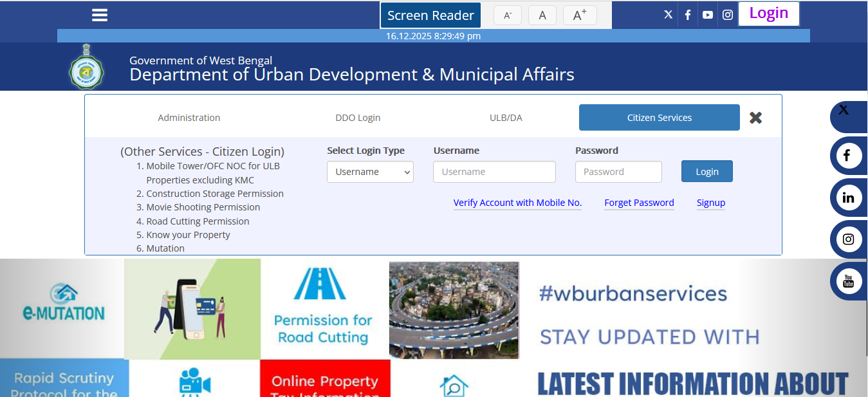Decrease font size with A- button
Image resolution: width=868 pixels, height=397 pixels.
507,15
